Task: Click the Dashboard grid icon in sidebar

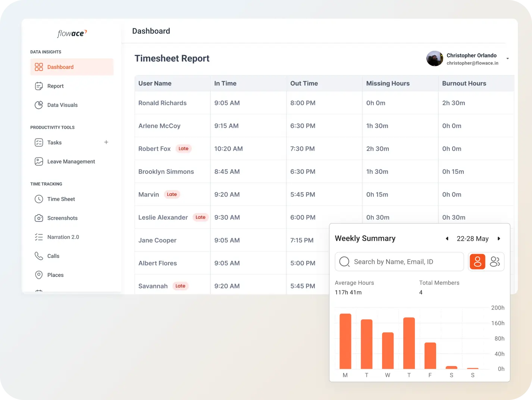Action: pyautogui.click(x=39, y=67)
